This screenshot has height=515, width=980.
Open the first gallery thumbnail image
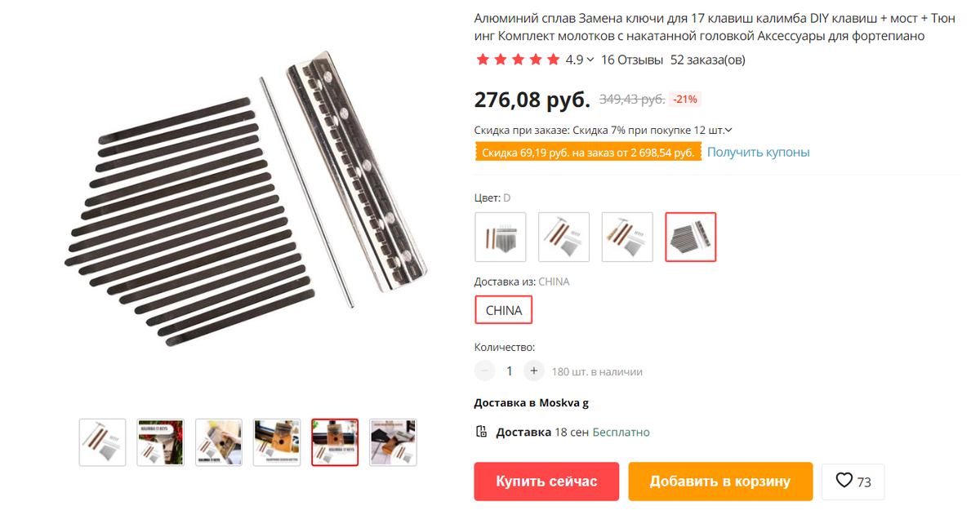pos(103,442)
